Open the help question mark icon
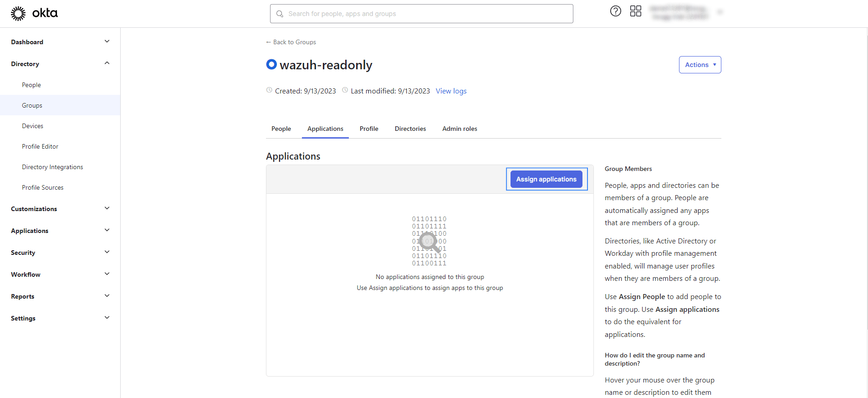This screenshot has height=398, width=868. pyautogui.click(x=615, y=11)
